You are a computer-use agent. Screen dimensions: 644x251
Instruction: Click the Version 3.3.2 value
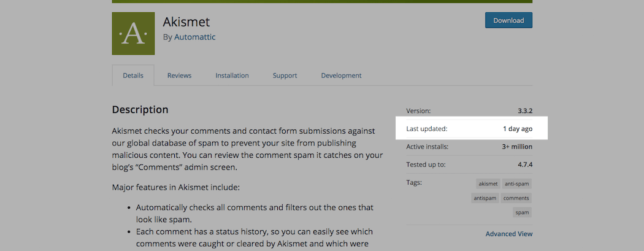525,111
